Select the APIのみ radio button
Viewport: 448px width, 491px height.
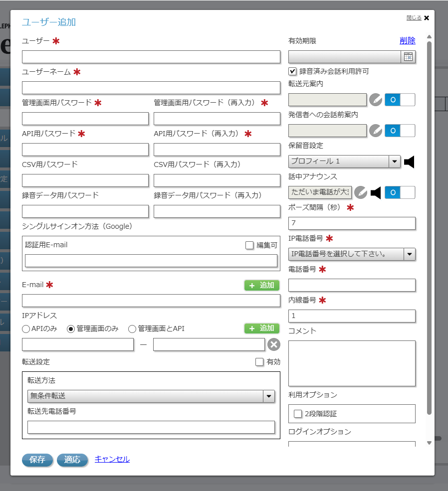(x=24, y=328)
